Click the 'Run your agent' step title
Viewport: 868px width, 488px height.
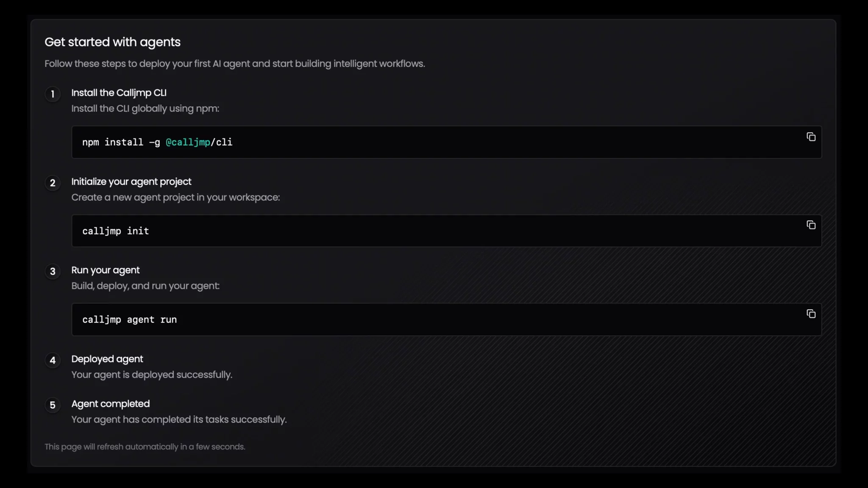coord(105,270)
